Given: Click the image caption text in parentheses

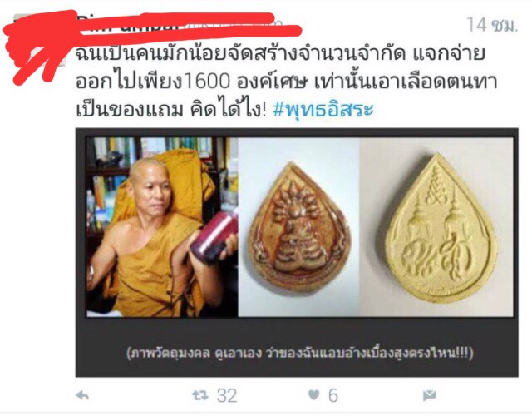Looking at the screenshot, I should (299, 353).
